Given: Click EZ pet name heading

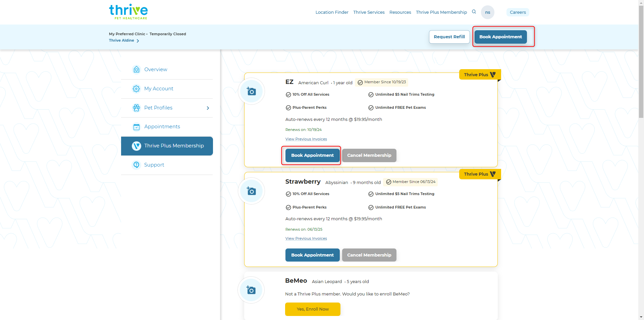Looking at the screenshot, I should (x=289, y=82).
